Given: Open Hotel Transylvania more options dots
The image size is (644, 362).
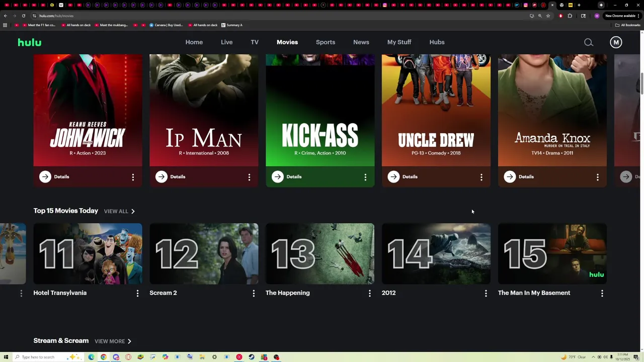Looking at the screenshot, I should (x=137, y=293).
